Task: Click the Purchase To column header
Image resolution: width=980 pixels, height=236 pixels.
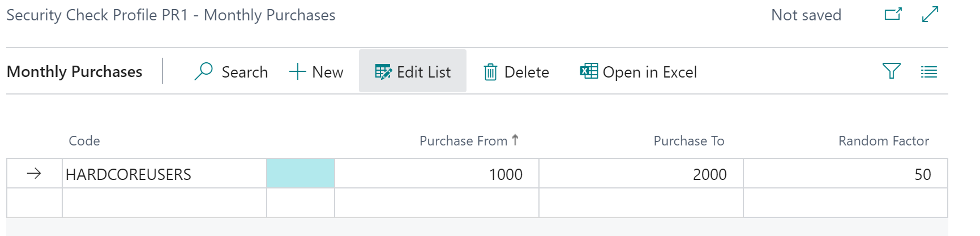Action: [688, 141]
